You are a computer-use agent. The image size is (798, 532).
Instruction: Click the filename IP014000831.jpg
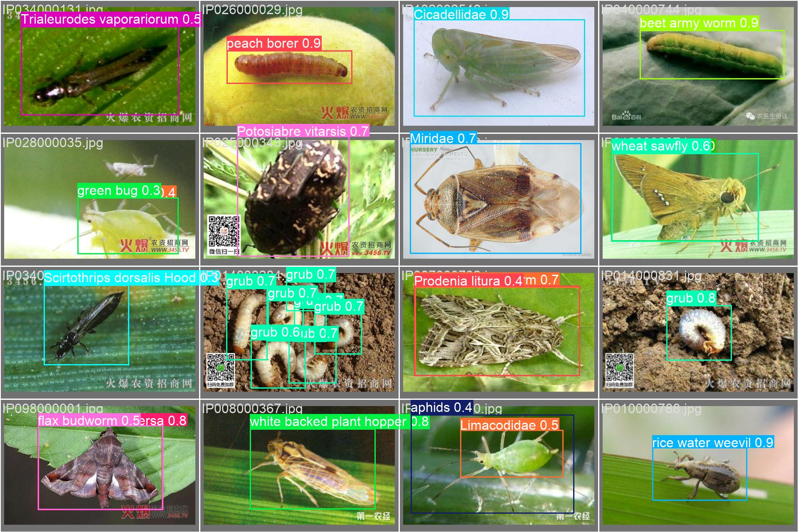[651, 276]
